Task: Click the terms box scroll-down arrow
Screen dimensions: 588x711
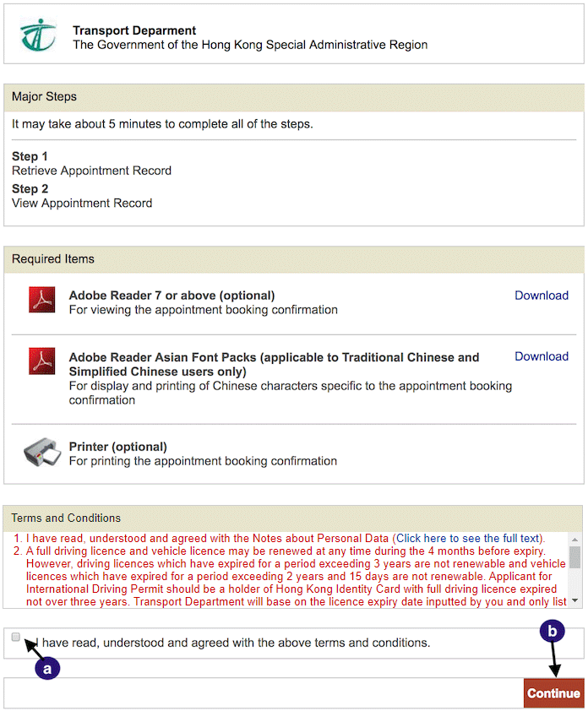Action: (x=575, y=601)
